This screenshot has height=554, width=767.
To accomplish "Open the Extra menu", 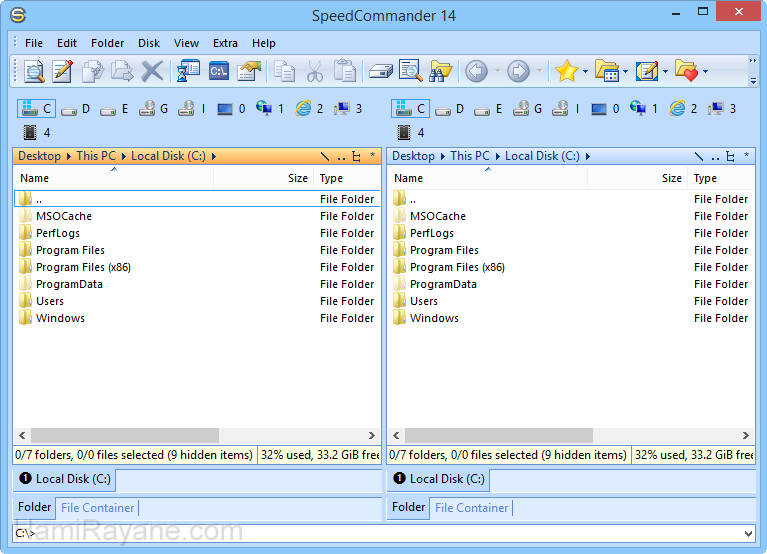I will 226,43.
